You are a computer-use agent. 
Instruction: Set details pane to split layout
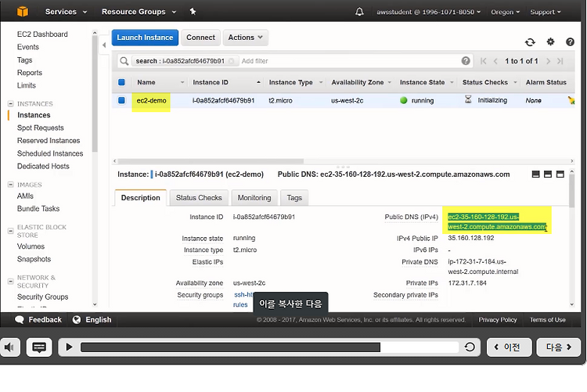(548, 174)
